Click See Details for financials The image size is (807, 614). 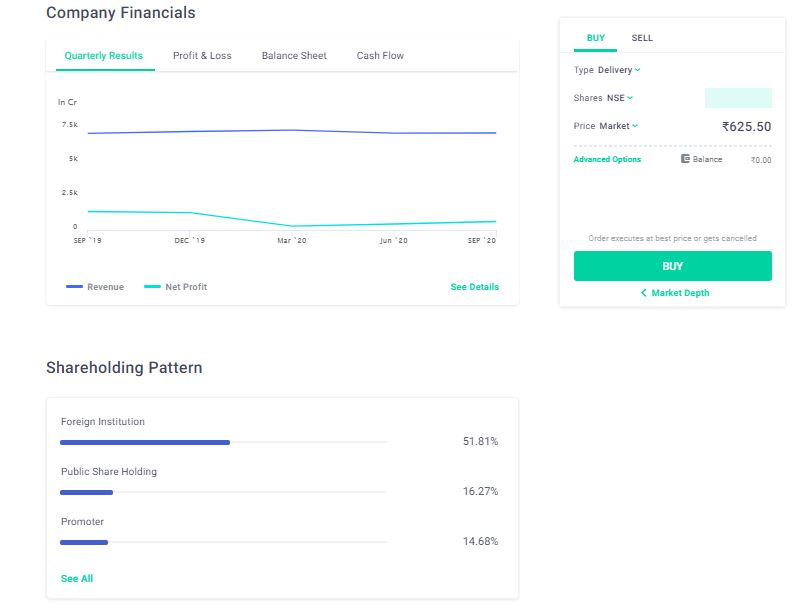click(474, 286)
